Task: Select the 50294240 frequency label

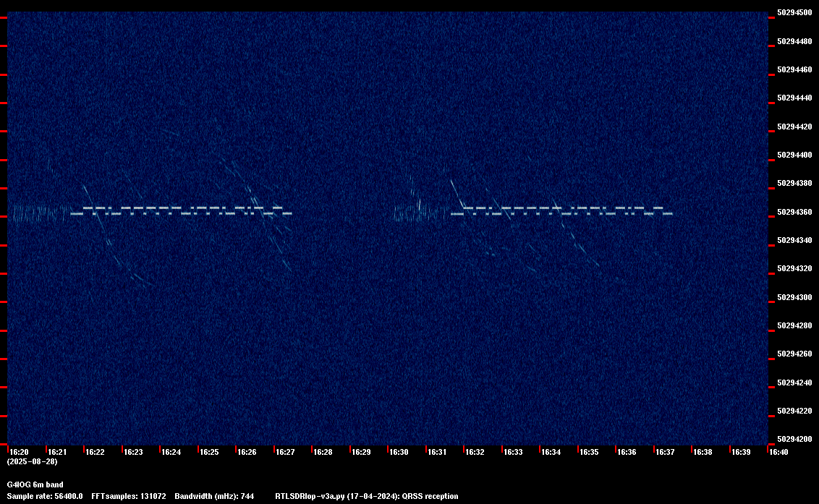Action: (x=794, y=383)
